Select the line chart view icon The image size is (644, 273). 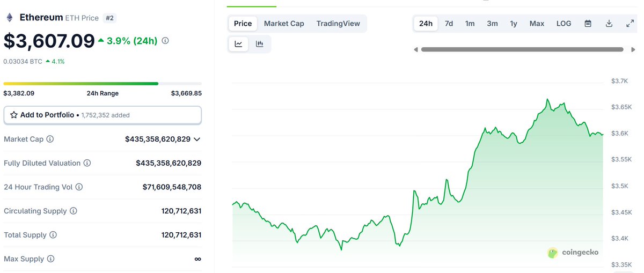tap(238, 44)
